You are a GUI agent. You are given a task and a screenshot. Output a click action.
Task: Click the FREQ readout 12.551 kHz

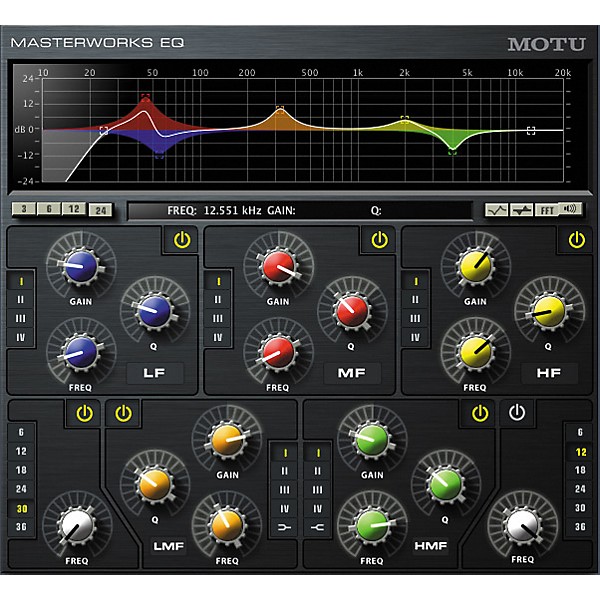233,210
